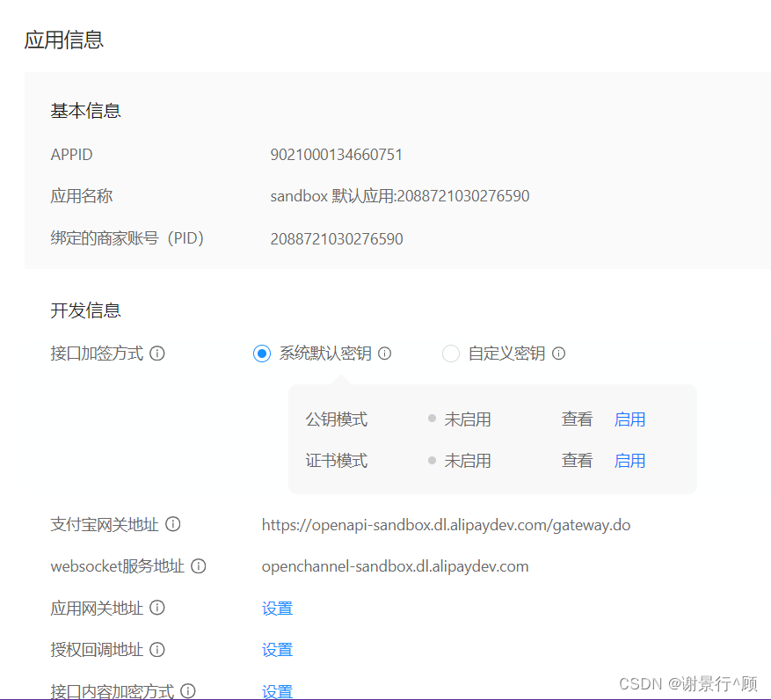Image resolution: width=771 pixels, height=700 pixels.
Task: Click info icon next to 自定义密钥
Action: click(558, 354)
